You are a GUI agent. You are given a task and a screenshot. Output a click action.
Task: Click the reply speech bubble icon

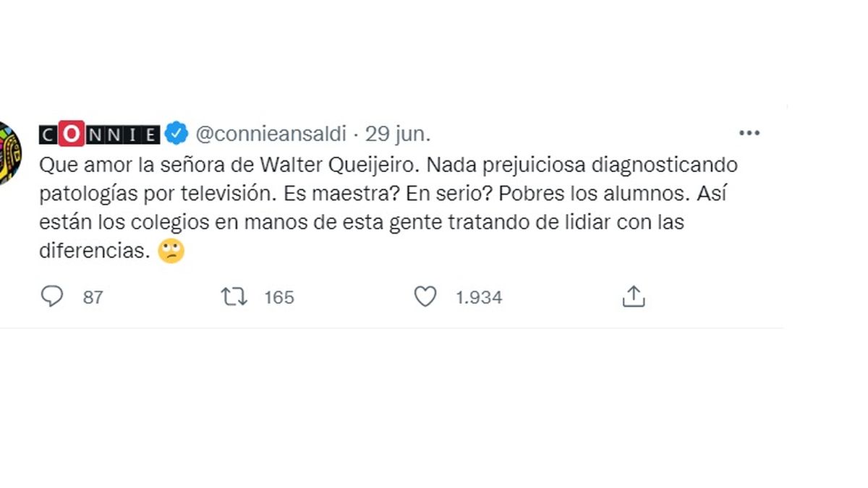pyautogui.click(x=51, y=296)
